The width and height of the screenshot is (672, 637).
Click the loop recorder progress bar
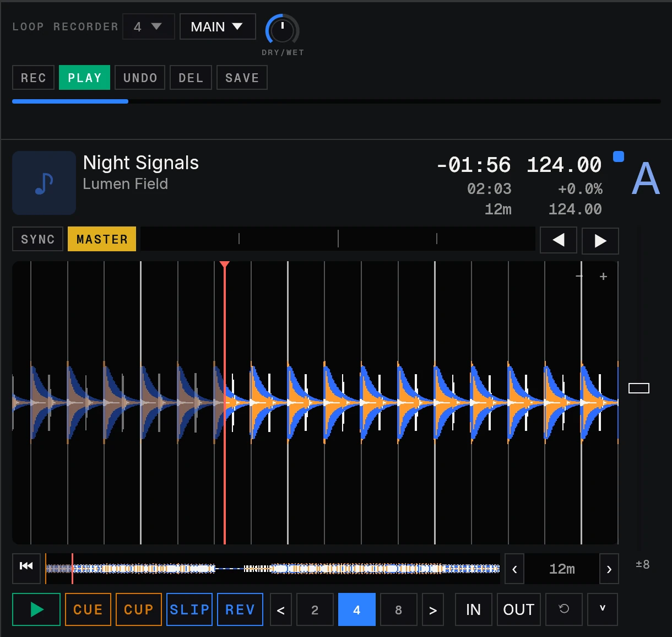pos(337,101)
